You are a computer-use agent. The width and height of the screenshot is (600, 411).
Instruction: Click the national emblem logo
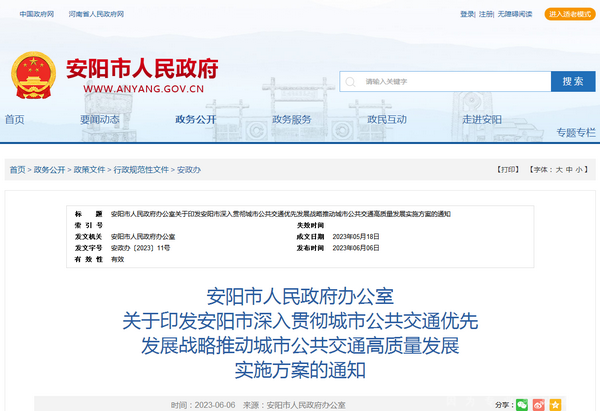(x=34, y=75)
